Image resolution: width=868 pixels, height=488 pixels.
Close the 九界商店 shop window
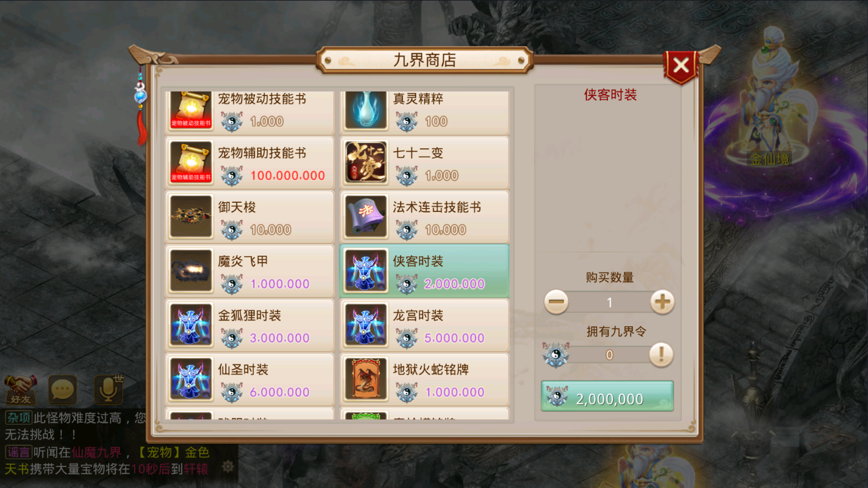(x=681, y=66)
